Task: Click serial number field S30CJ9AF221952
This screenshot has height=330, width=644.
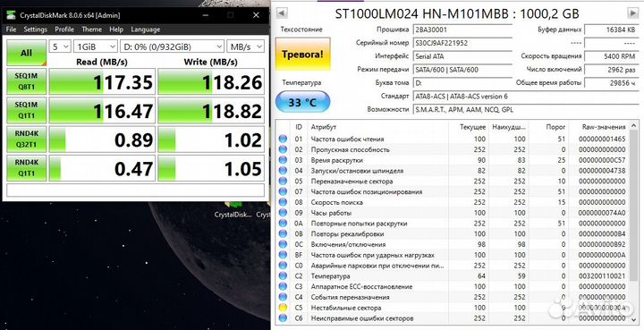Action: click(x=462, y=43)
